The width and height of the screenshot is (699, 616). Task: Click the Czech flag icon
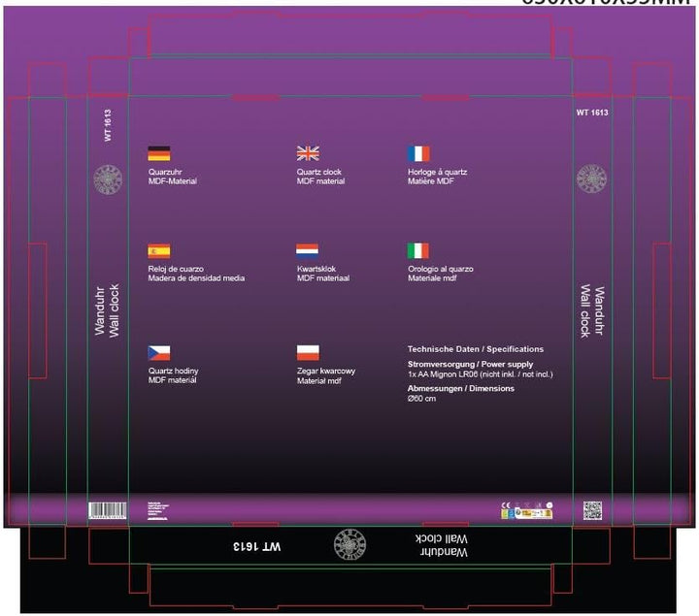coord(159,353)
